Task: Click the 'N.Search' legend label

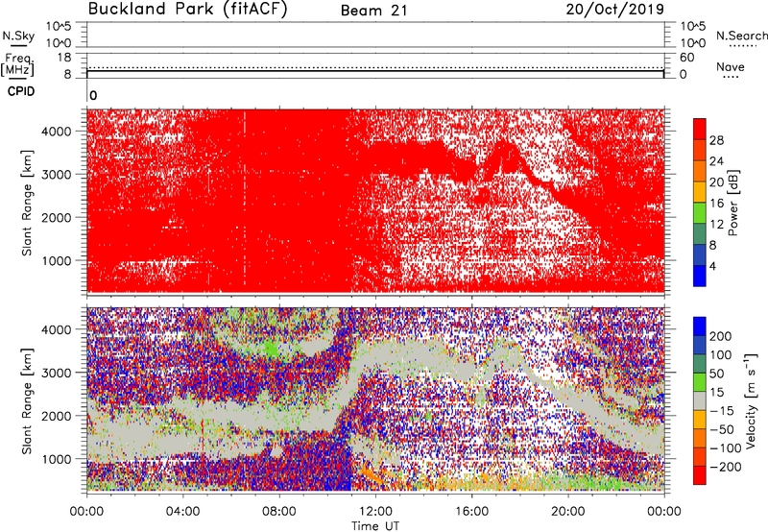Action: pyautogui.click(x=742, y=36)
